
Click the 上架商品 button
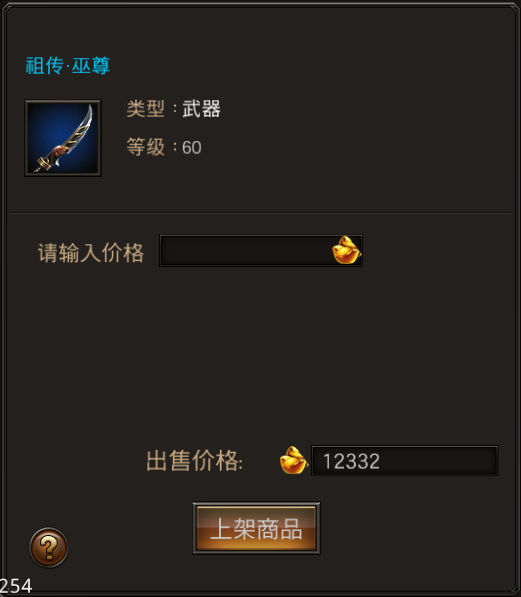[x=256, y=528]
